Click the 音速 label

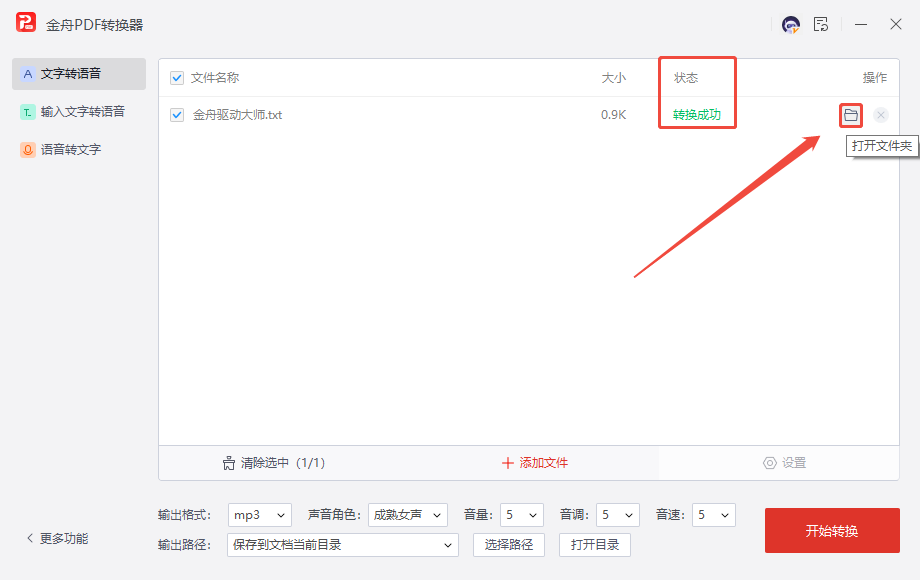click(x=671, y=515)
